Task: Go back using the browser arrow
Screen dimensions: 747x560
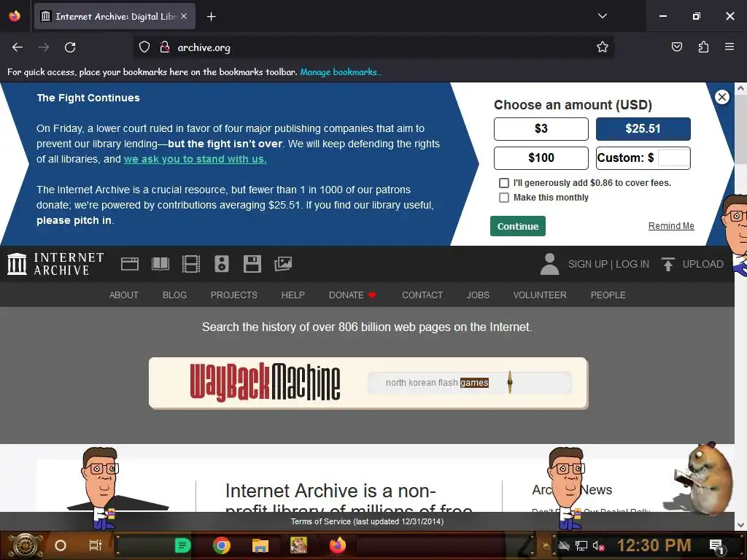Action: 18,47
